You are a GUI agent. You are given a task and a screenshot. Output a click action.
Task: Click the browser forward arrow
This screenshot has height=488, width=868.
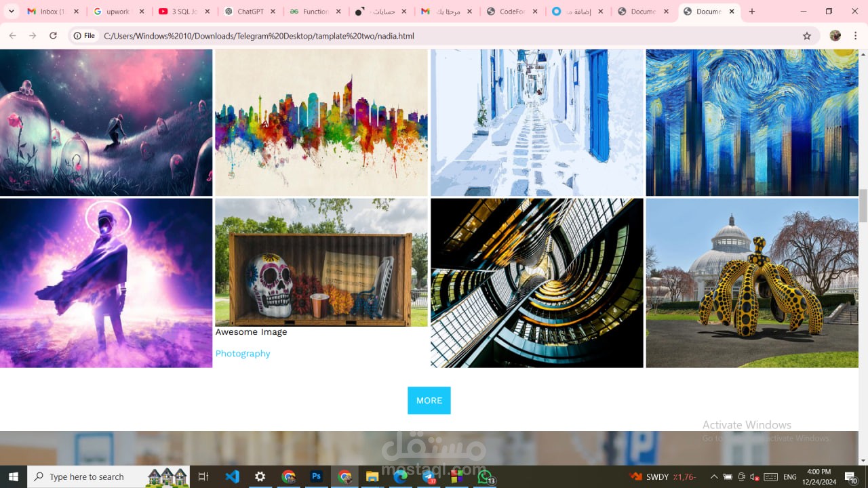tap(33, 36)
